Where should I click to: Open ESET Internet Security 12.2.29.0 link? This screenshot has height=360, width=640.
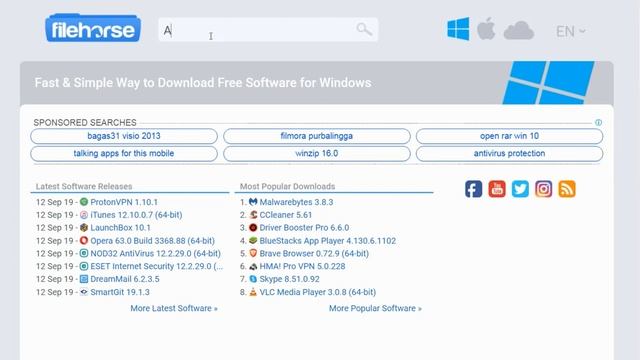[157, 266]
